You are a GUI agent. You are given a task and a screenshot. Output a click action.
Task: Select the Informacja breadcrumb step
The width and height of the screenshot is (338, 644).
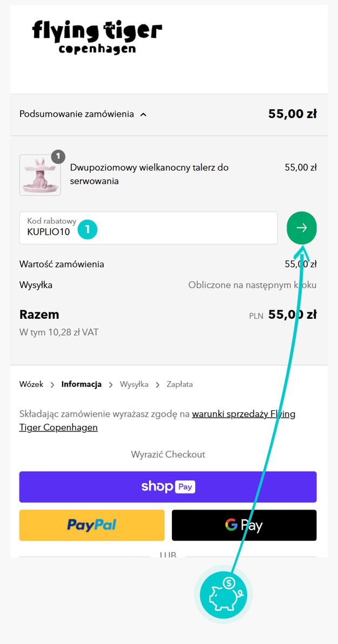coord(81,384)
